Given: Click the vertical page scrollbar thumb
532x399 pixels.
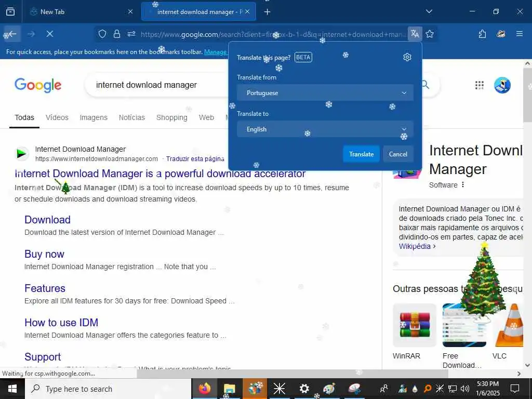Looking at the screenshot, I should point(528,95).
